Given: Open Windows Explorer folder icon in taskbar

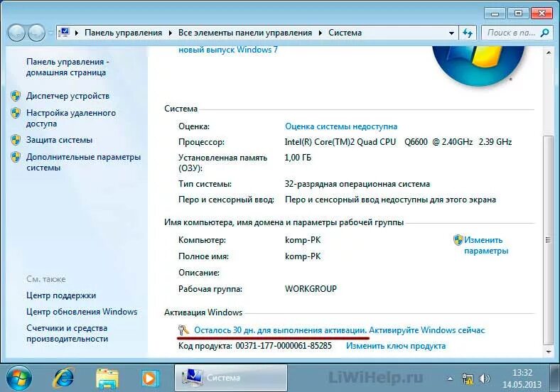Looking at the screenshot, I should coord(107,379).
